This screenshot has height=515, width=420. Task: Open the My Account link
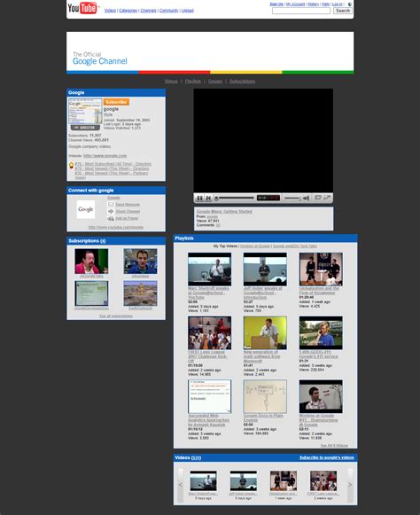[x=295, y=4]
